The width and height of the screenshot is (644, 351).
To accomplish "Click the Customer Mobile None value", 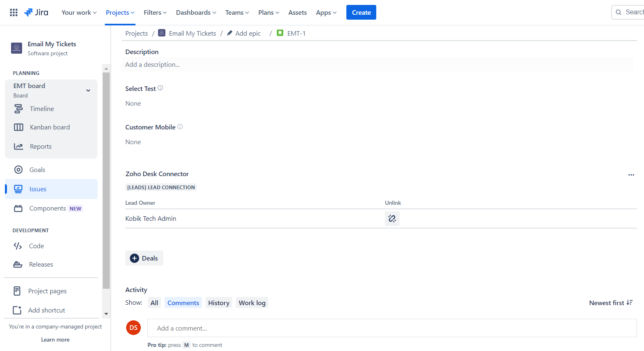I will tap(133, 142).
